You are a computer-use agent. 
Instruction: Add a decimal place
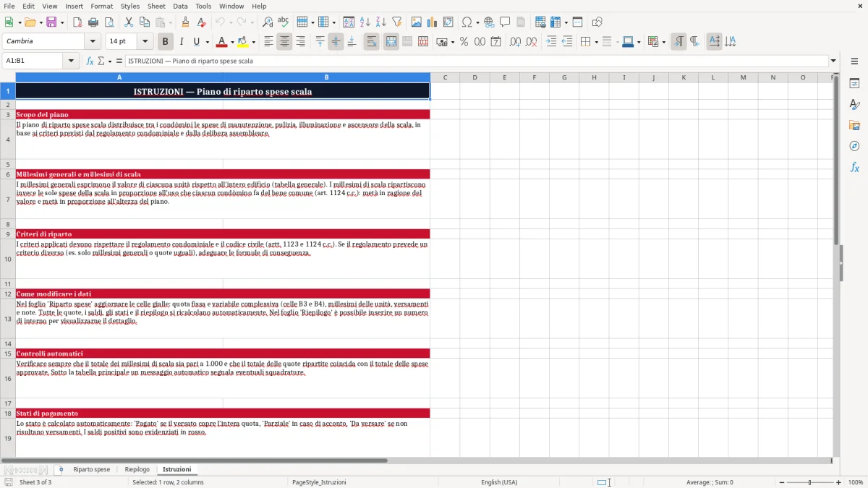[x=515, y=42]
